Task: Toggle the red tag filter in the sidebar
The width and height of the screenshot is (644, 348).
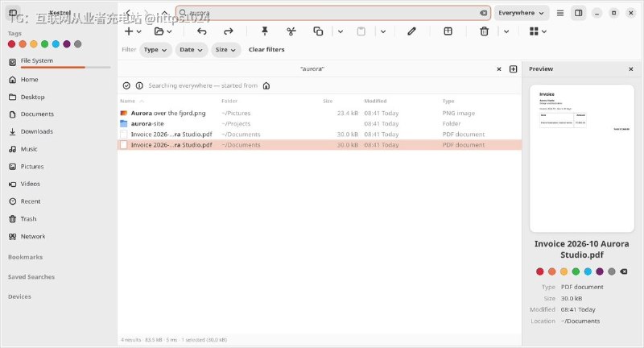Action: (x=11, y=44)
